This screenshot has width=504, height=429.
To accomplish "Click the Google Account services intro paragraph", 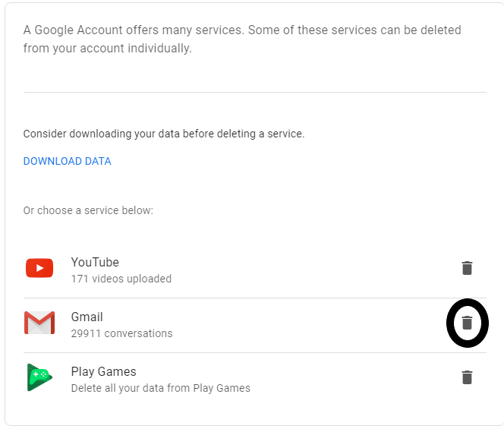I will [x=242, y=39].
